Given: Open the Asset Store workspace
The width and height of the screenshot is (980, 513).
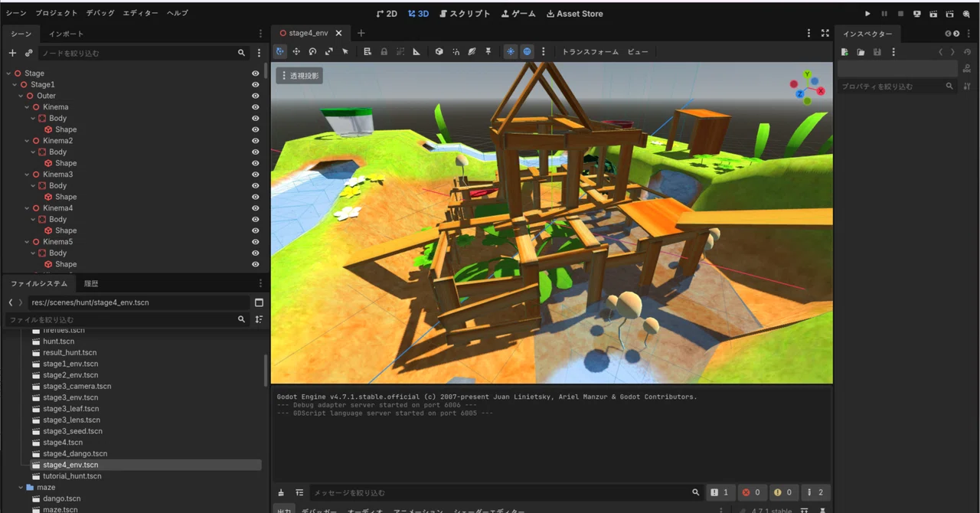Looking at the screenshot, I should [575, 14].
